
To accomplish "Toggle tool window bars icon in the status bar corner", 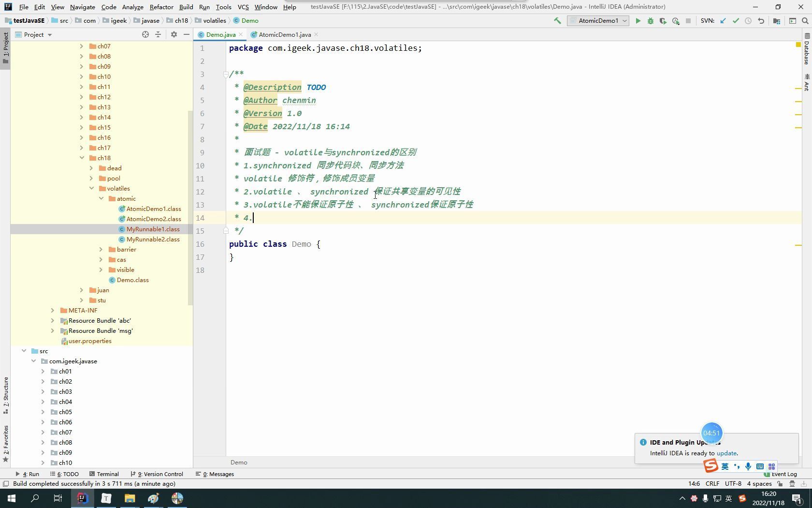I will pos(6,484).
